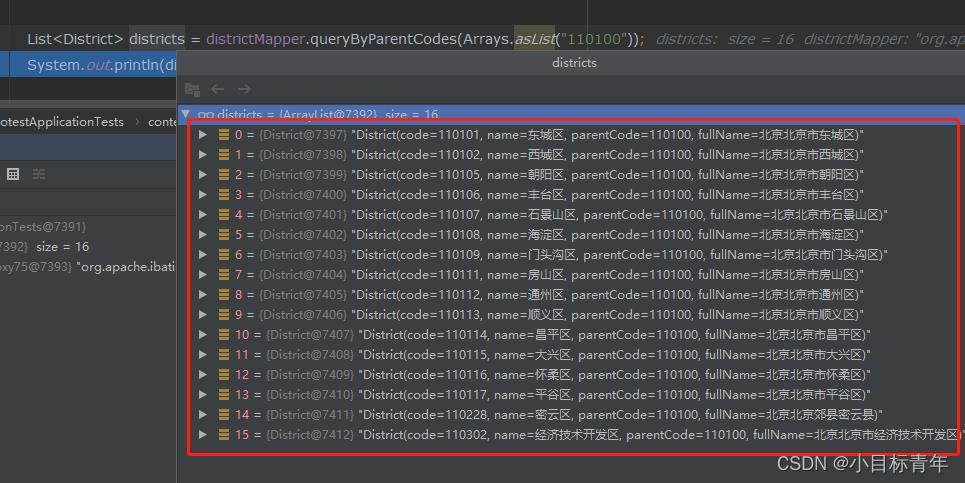Click the otestApplicationTests breadcrumb

click(x=62, y=122)
